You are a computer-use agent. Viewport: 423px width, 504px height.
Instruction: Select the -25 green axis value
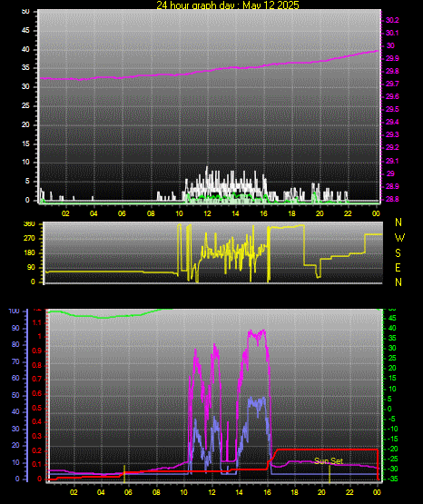[392, 459]
